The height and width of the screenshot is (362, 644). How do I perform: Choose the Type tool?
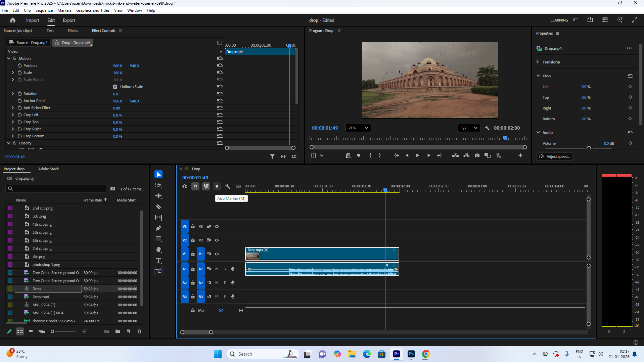(x=158, y=261)
